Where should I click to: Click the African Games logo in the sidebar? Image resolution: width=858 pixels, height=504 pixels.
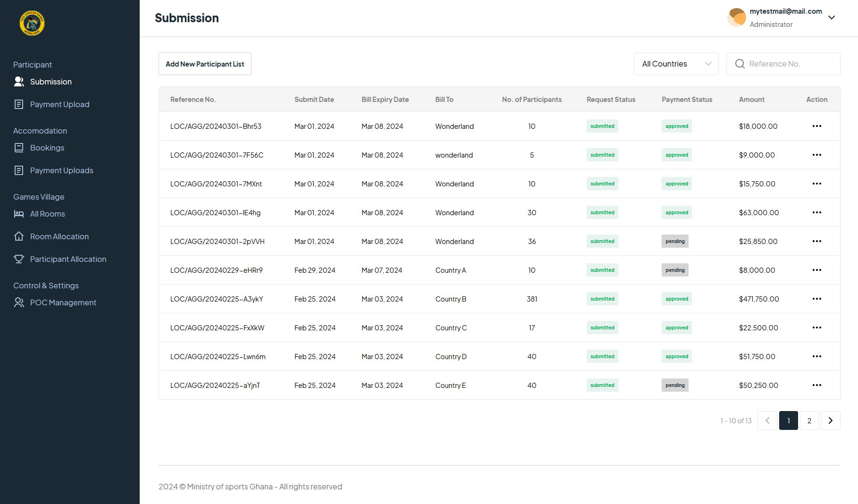click(x=32, y=23)
